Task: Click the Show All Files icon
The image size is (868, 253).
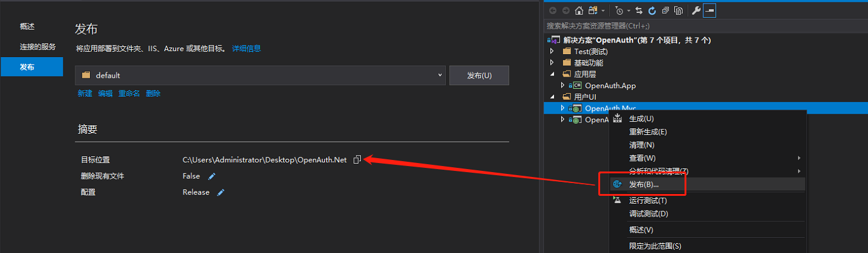Action: click(x=678, y=10)
